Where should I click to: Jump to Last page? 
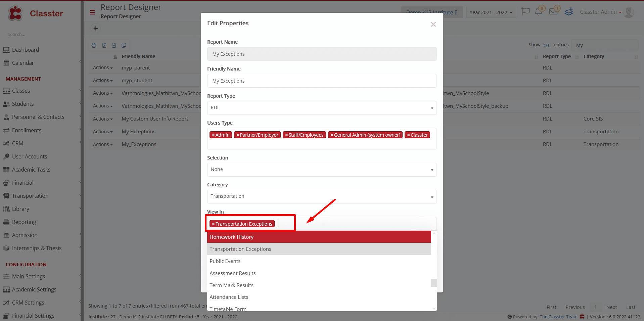point(631,307)
